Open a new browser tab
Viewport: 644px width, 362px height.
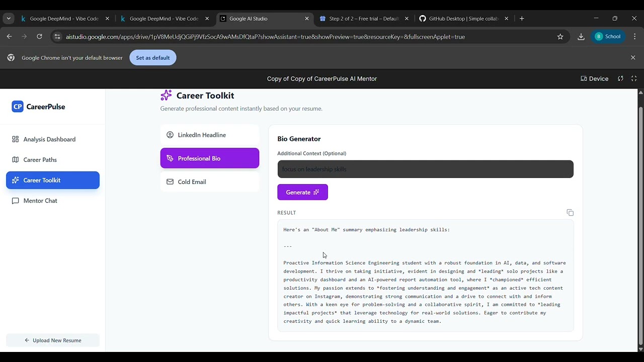(x=522, y=19)
